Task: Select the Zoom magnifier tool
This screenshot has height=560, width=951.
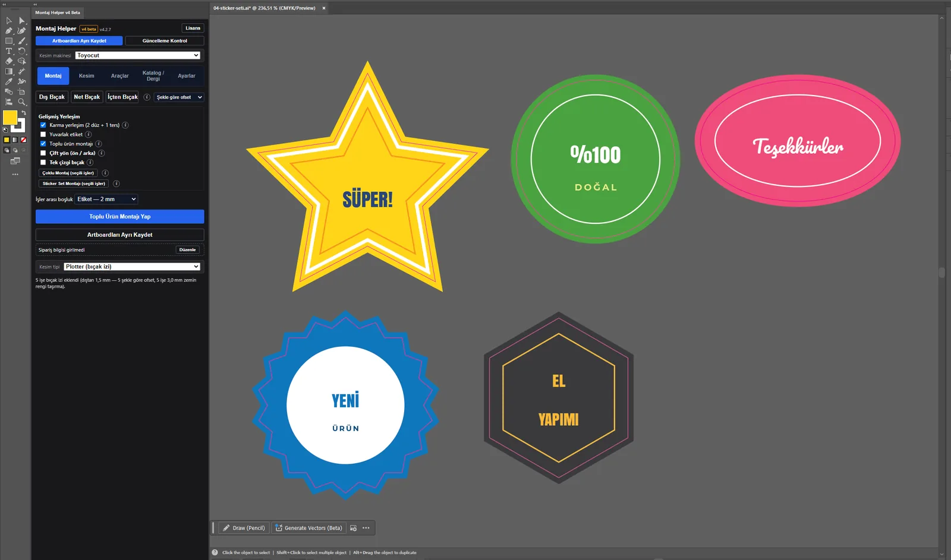Action: pos(22,102)
